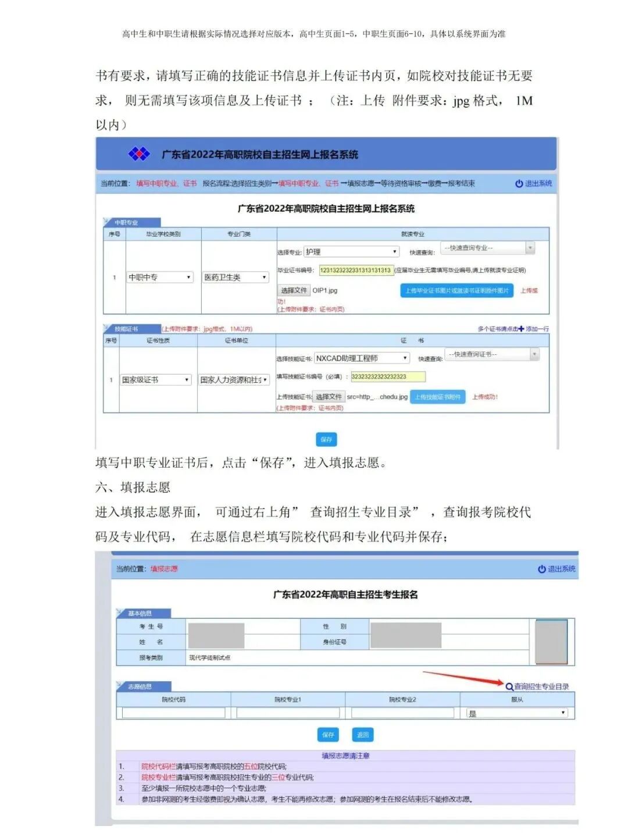This screenshot has width=628, height=840.
Task: Open the NXCAD助理工程师 certificate dropdown
Action: coord(362,358)
